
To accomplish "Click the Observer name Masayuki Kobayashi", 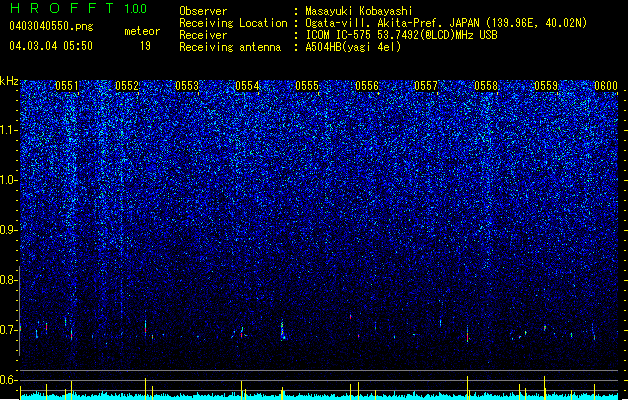I will coord(358,11).
